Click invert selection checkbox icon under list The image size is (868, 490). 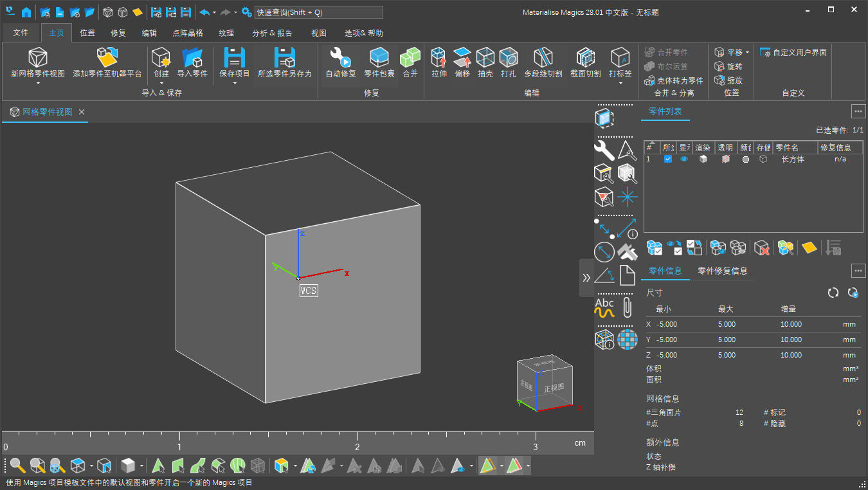coord(694,248)
